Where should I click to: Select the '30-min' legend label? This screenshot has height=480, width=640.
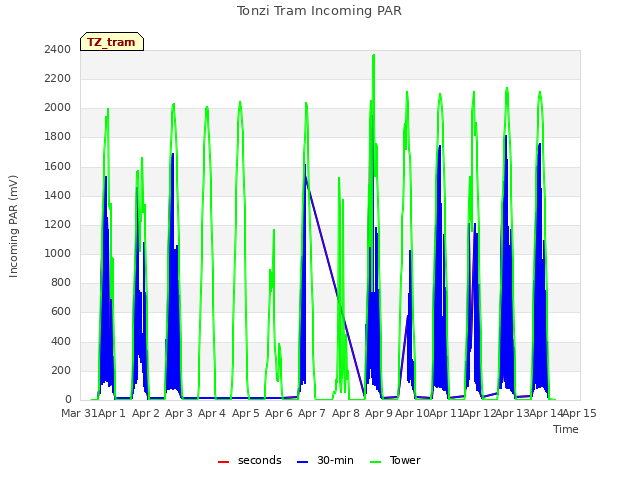pos(335,460)
